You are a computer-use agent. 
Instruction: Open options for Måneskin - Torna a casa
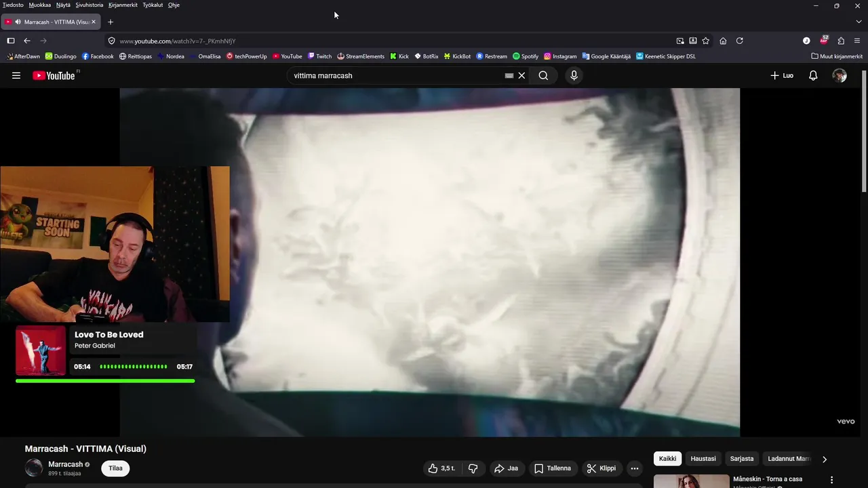click(x=831, y=480)
